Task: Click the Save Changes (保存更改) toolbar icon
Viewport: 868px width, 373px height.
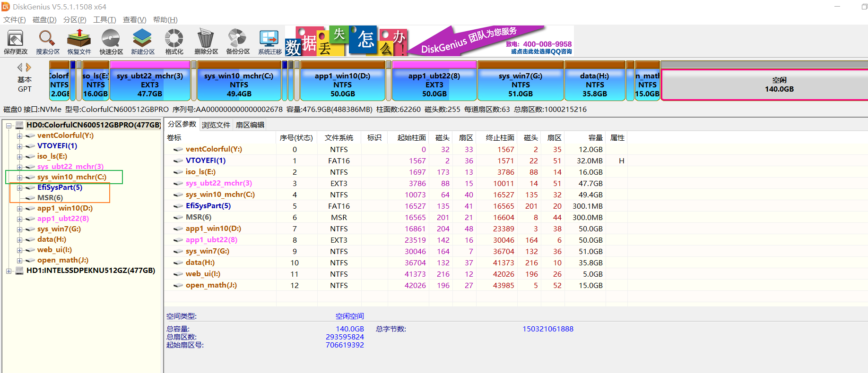Action: pos(16,42)
